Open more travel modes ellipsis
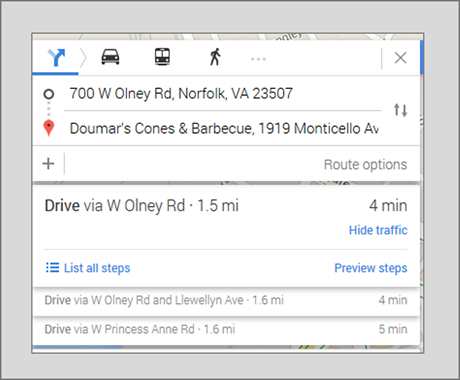 coord(258,59)
